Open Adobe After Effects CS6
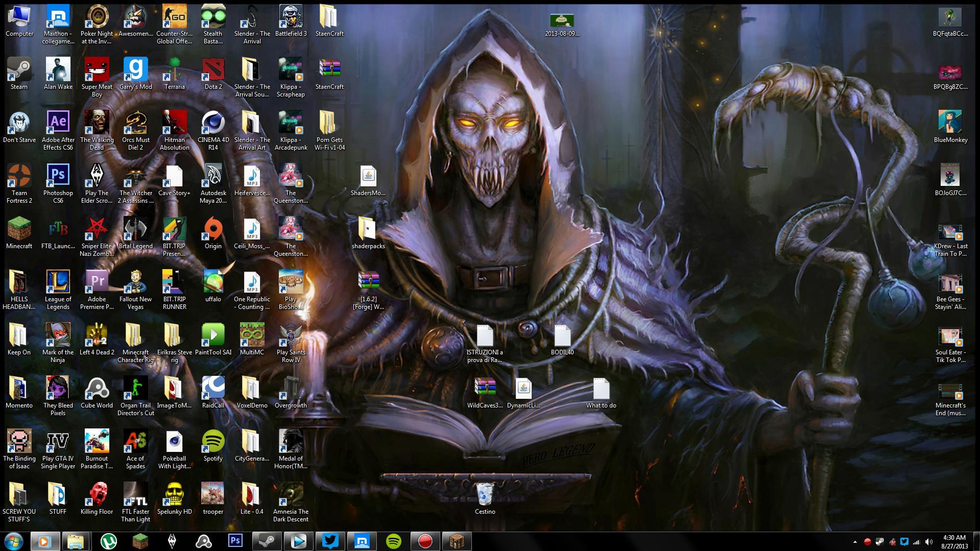980x551 pixels. click(58, 131)
